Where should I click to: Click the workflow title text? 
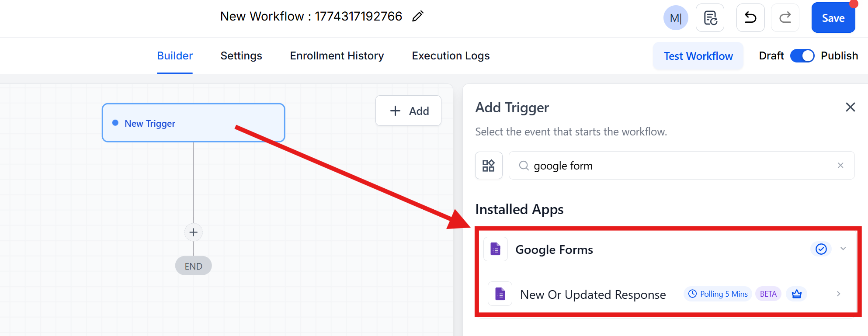tap(311, 16)
